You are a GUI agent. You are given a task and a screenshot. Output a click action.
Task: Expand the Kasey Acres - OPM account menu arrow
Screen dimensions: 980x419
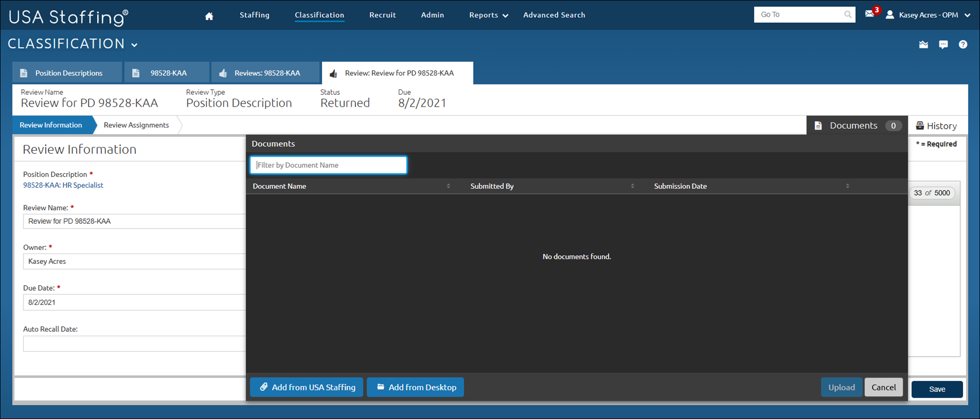967,15
